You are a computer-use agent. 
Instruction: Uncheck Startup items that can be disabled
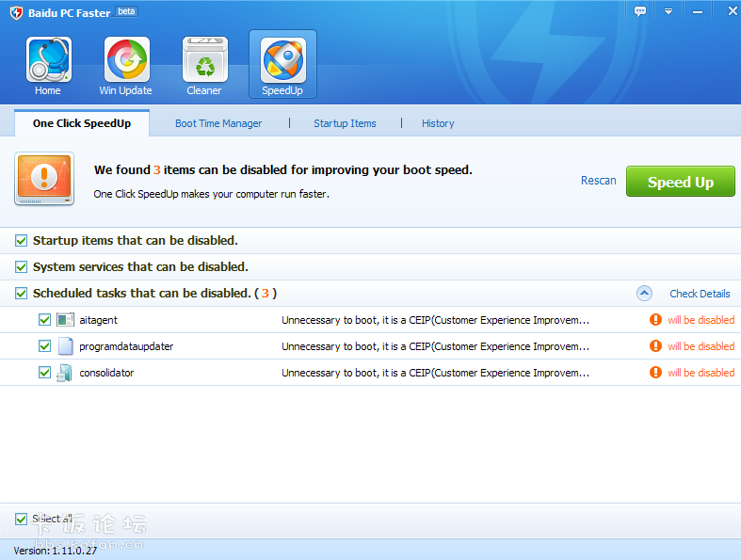click(22, 241)
